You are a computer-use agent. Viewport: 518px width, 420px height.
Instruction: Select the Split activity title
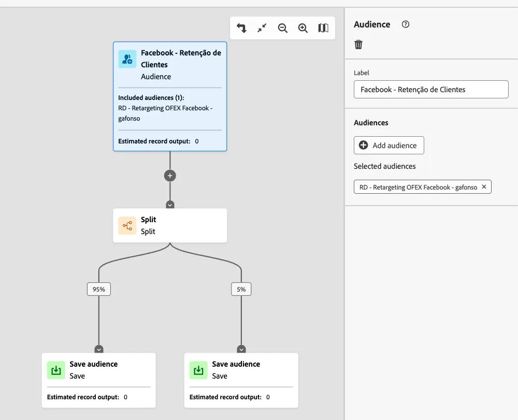(148, 220)
